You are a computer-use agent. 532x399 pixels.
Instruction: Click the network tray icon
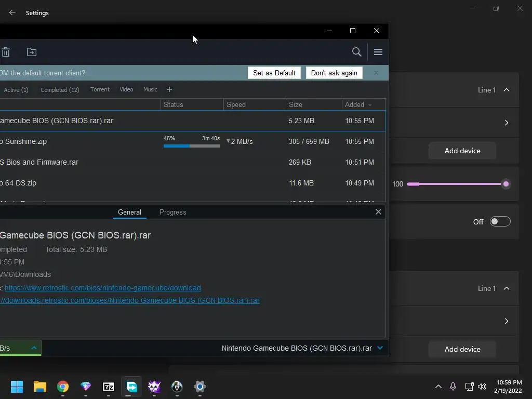(469, 387)
